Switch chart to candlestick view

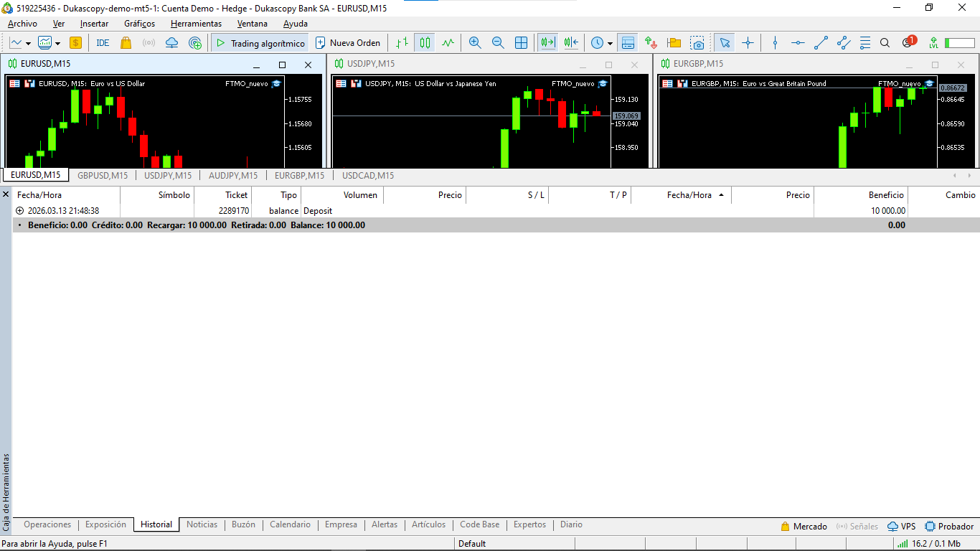425,43
